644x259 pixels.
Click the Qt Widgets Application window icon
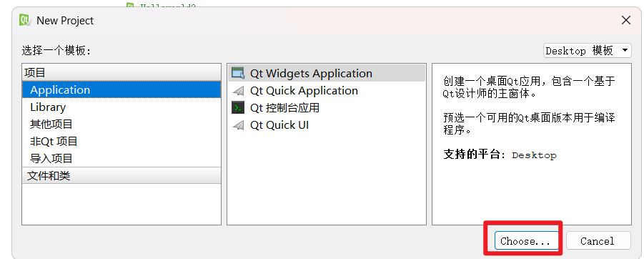(238, 73)
